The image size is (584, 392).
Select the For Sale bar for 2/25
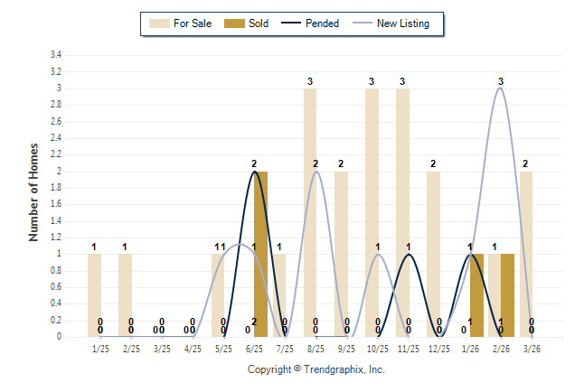(x=125, y=295)
